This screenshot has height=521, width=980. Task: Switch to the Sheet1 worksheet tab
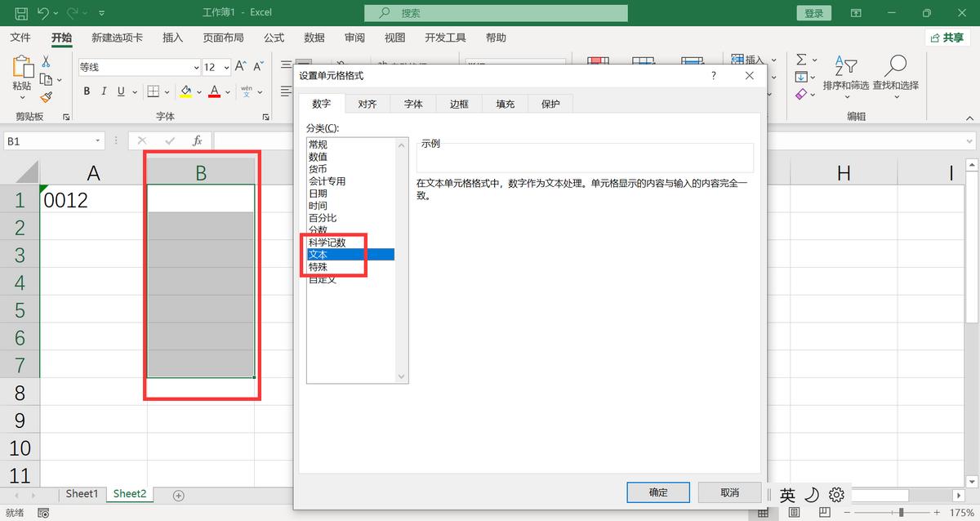click(82, 493)
